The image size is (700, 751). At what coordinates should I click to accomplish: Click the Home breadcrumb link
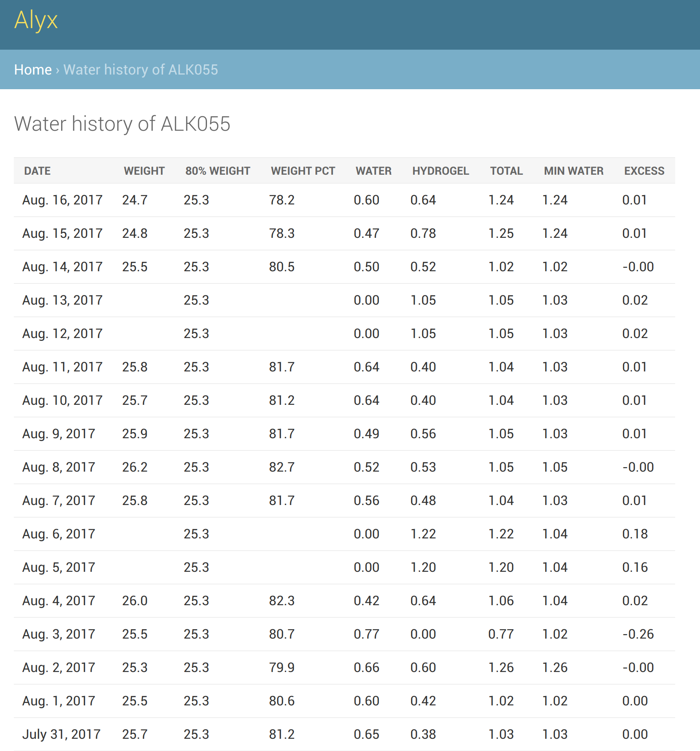tap(33, 70)
